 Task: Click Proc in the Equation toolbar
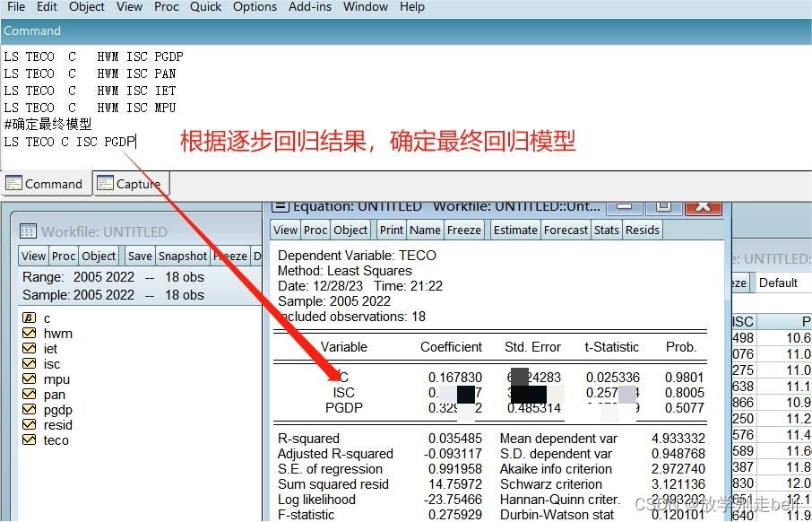point(315,231)
